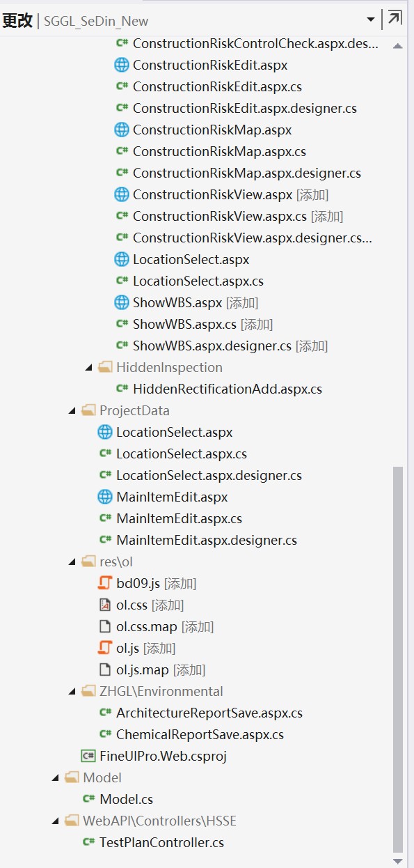Click the scroll-up arrow of the scrollbar
Image resolution: width=414 pixels, height=868 pixels.
coord(398,46)
